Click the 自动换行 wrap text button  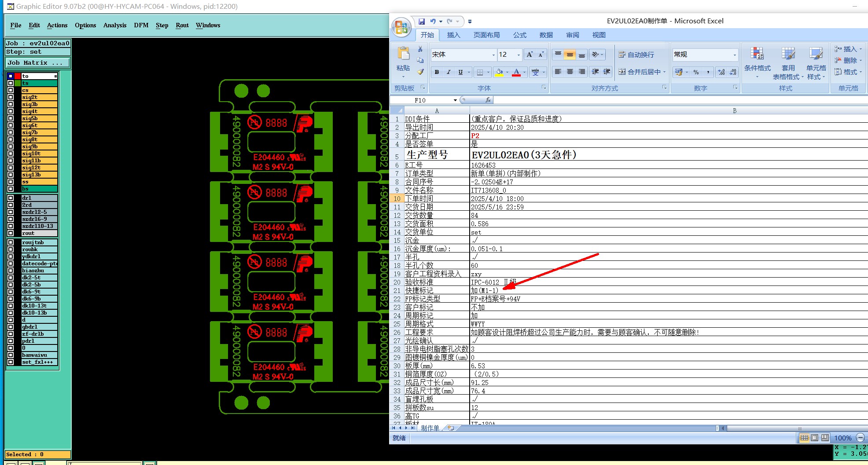636,55
